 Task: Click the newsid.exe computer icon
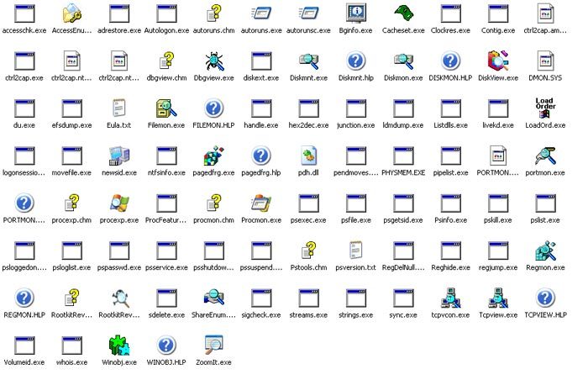[x=119, y=156]
